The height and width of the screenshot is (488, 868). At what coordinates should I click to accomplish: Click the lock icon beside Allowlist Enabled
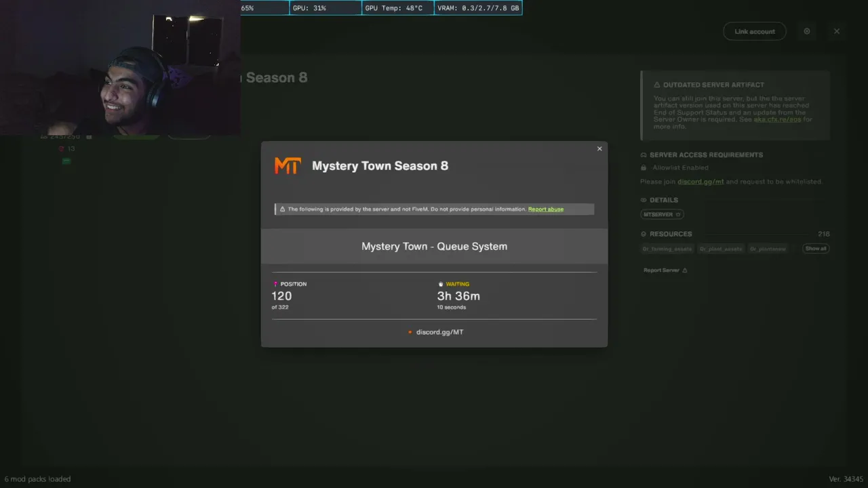click(x=644, y=167)
